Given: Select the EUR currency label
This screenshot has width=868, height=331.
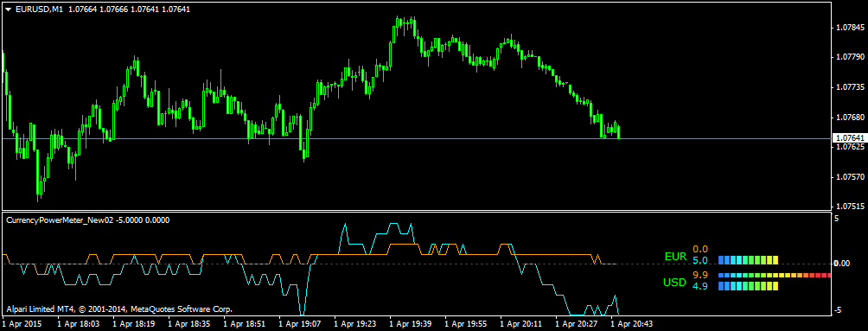Looking at the screenshot, I should tap(675, 257).
